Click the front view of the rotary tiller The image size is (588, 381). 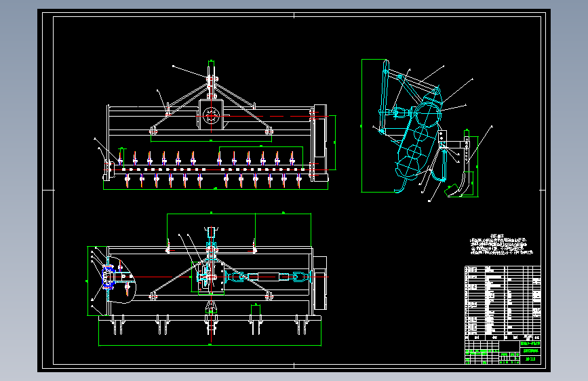pos(216,125)
